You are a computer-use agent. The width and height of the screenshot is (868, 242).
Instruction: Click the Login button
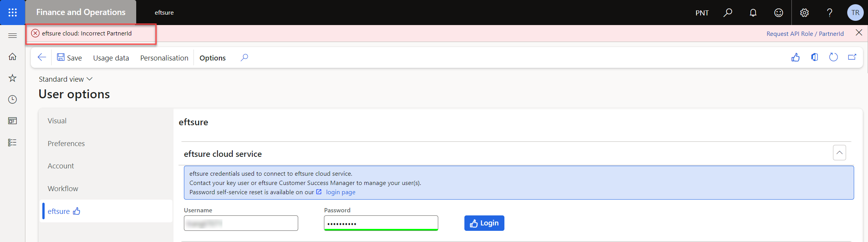[x=484, y=223]
